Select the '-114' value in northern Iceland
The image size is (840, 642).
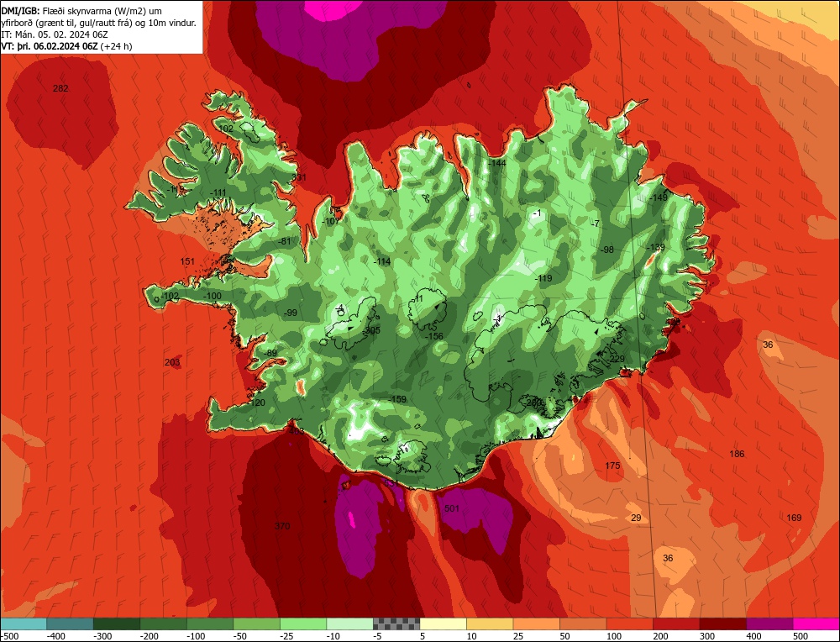point(381,261)
